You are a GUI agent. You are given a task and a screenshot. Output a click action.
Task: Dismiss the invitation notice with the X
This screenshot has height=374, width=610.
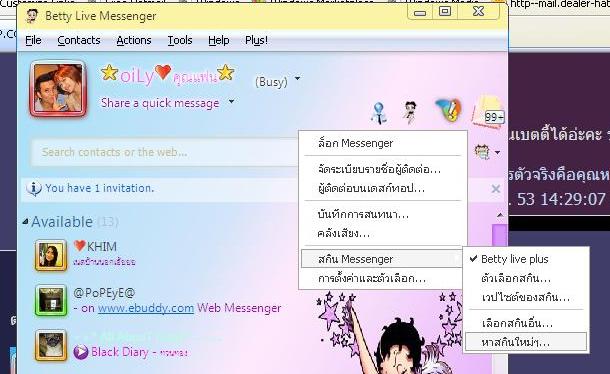(496, 189)
